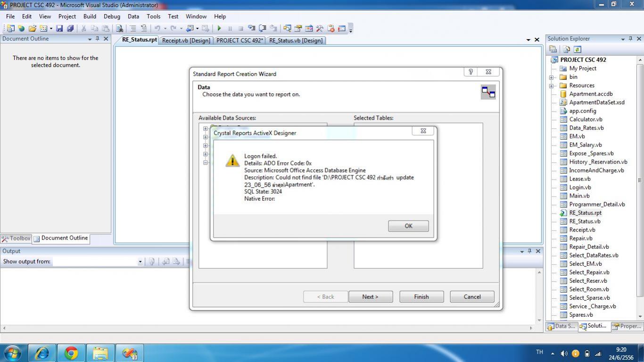Select Apartment.accdb in Solution Explorer
The image size is (644, 362).
point(591,94)
